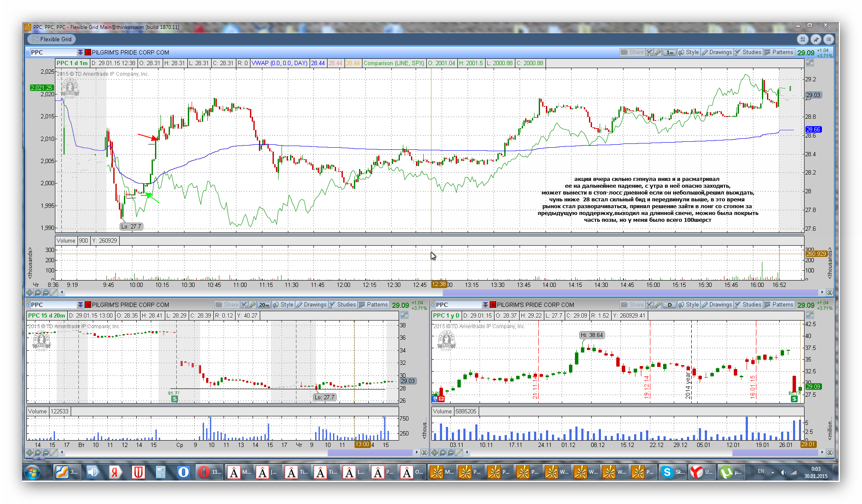
Task: Click the red level indicator in top chart
Action: pos(88,52)
